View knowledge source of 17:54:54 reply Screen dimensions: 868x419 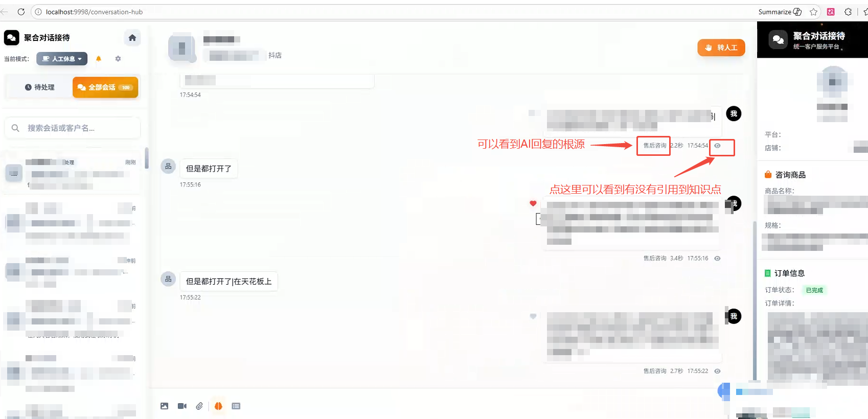click(717, 146)
